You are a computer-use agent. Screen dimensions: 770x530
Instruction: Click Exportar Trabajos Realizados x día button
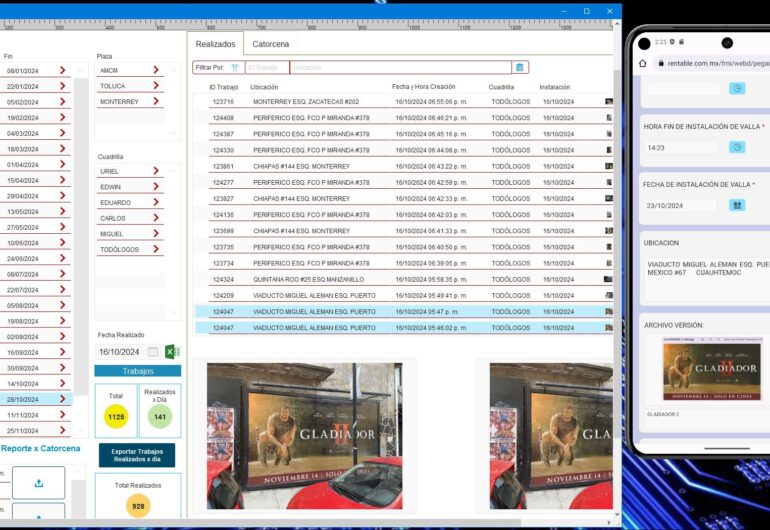[137, 455]
